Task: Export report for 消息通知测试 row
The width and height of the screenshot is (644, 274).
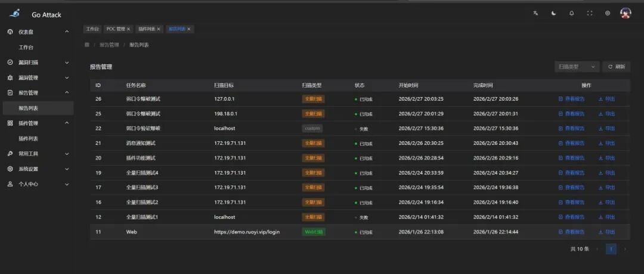Action: pyautogui.click(x=607, y=143)
